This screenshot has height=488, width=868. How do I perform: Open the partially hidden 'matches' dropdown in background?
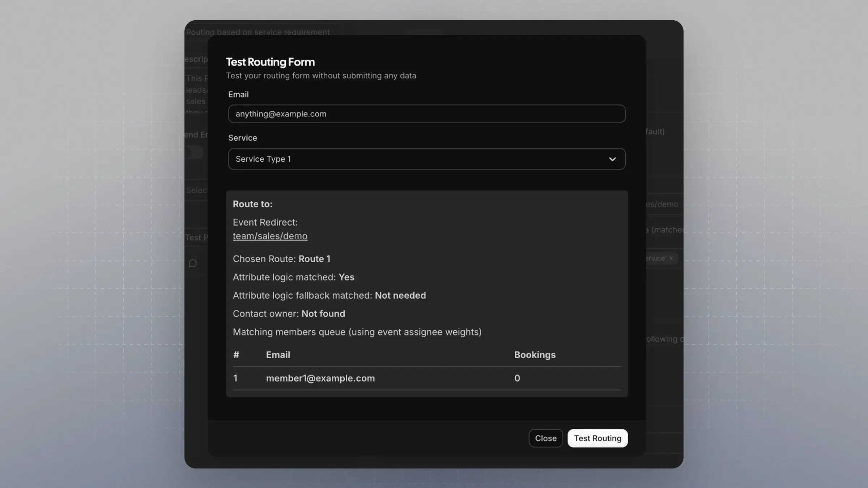[x=665, y=230]
